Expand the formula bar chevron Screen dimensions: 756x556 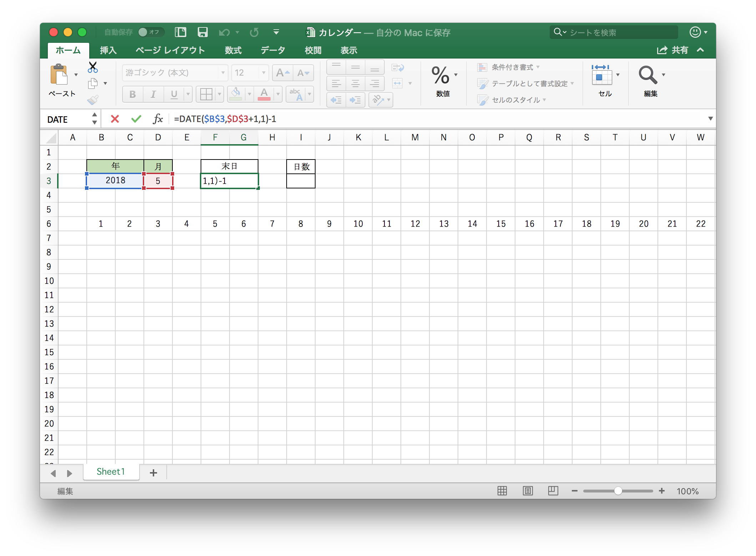pyautogui.click(x=710, y=119)
